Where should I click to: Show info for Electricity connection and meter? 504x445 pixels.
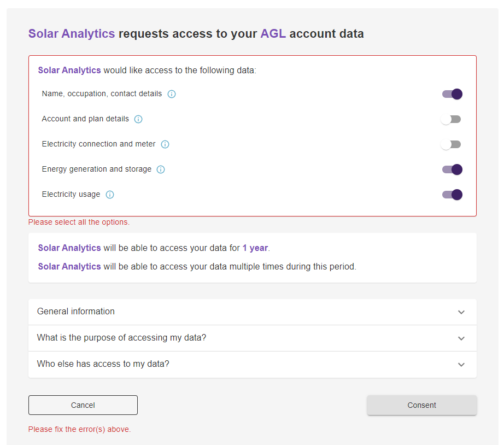click(x=165, y=144)
